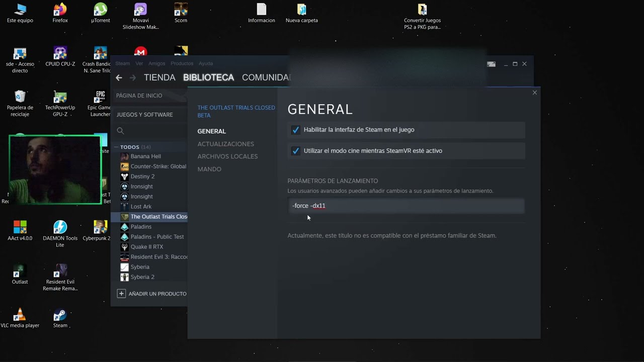
Task: Open the Amigos menu
Action: tap(157, 63)
